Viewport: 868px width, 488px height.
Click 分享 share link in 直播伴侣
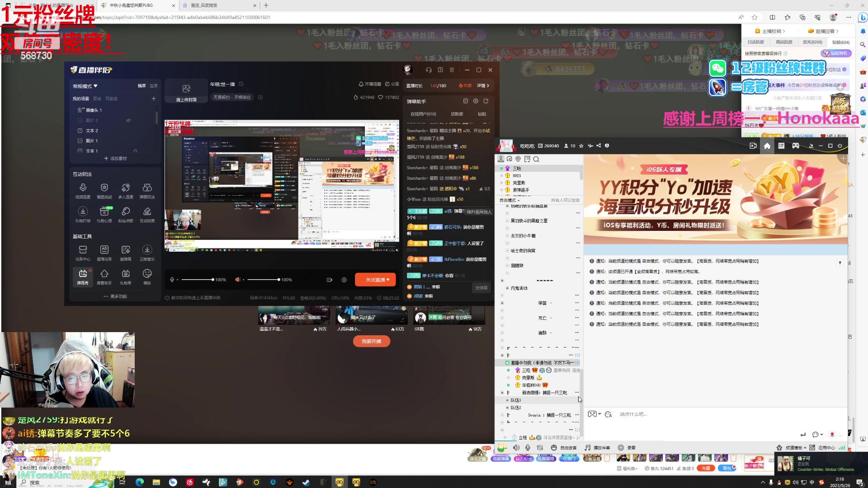pyautogui.click(x=392, y=84)
